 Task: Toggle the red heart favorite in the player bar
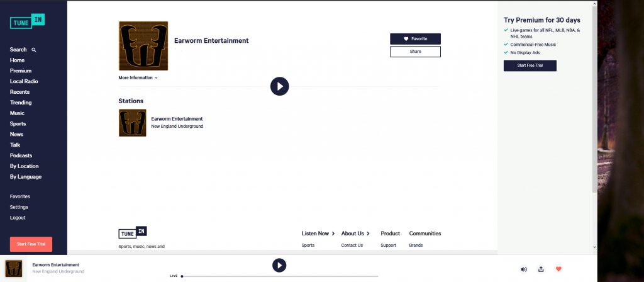click(558, 269)
